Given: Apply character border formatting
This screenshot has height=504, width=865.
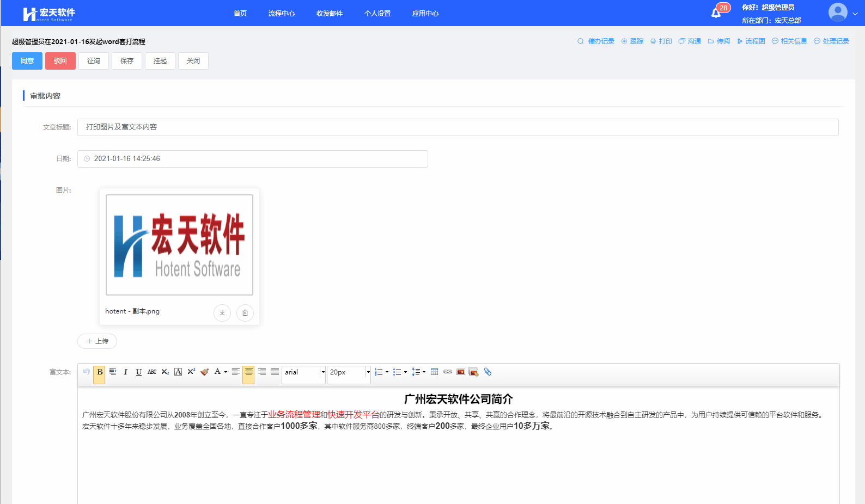Looking at the screenshot, I should pos(178,372).
